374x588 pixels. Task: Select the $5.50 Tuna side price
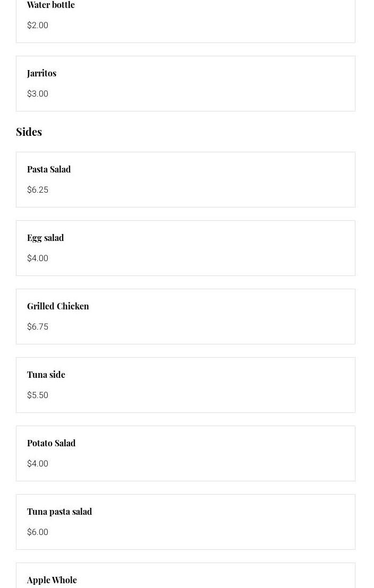coord(38,395)
